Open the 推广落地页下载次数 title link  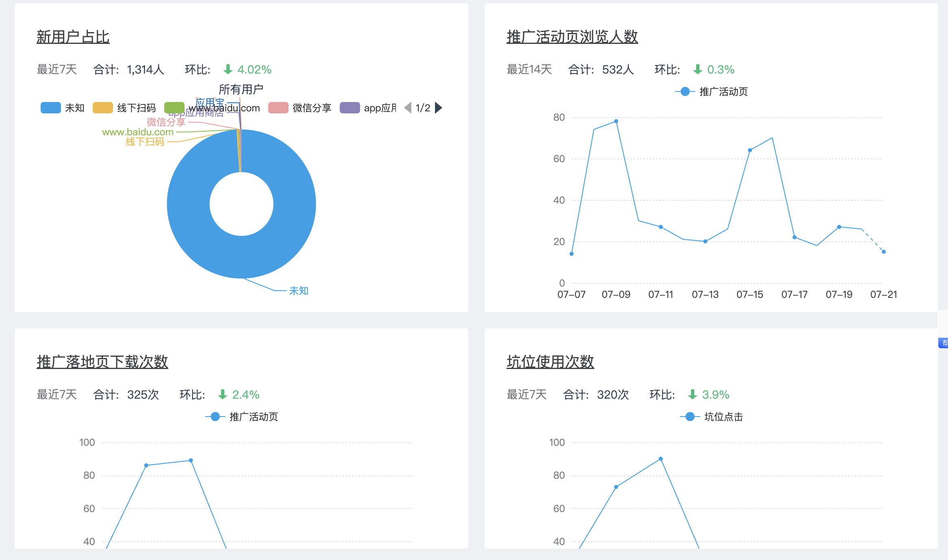point(102,362)
